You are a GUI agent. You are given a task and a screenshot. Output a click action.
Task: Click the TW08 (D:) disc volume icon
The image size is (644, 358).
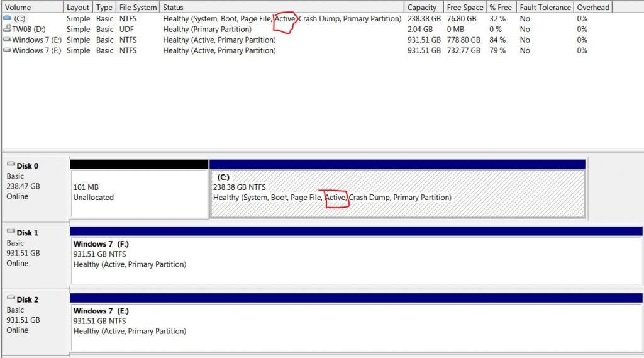[x=8, y=30]
